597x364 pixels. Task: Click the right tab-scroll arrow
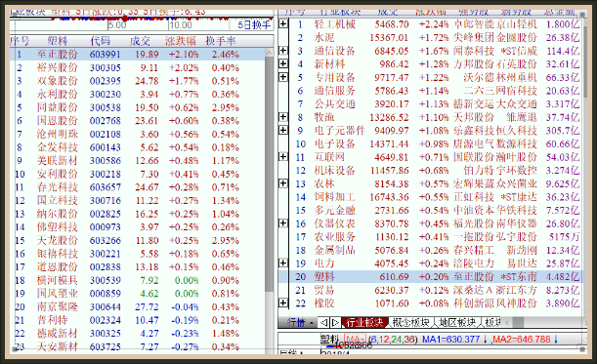(335, 323)
